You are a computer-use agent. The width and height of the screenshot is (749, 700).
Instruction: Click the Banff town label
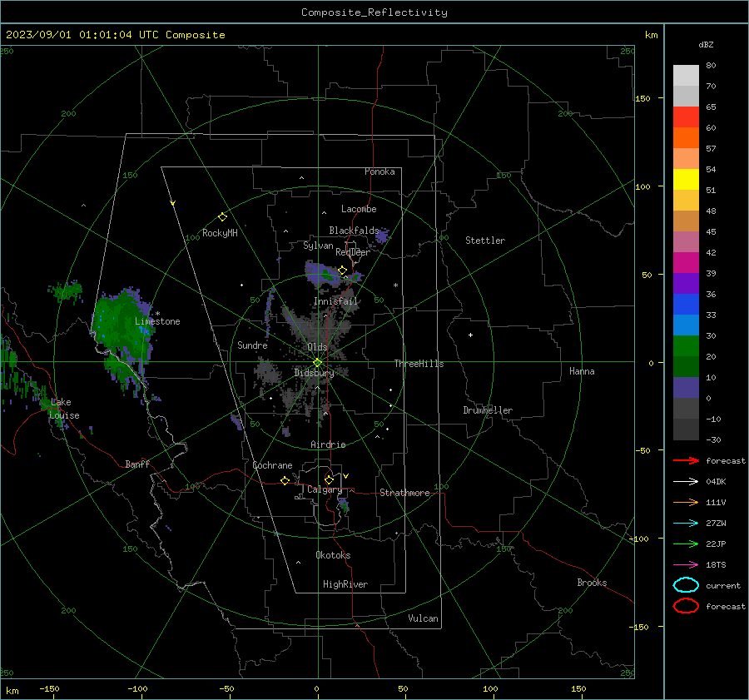point(137,464)
